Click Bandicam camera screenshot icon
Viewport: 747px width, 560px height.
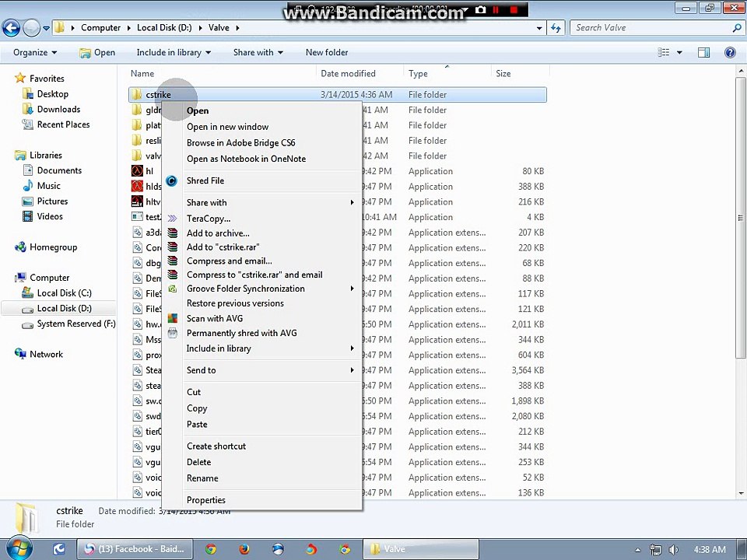pos(481,9)
